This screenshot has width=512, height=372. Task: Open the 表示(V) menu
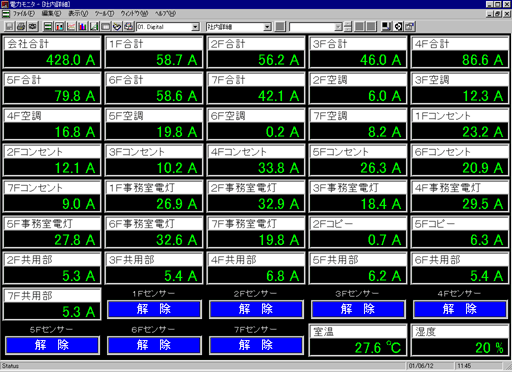(78, 14)
